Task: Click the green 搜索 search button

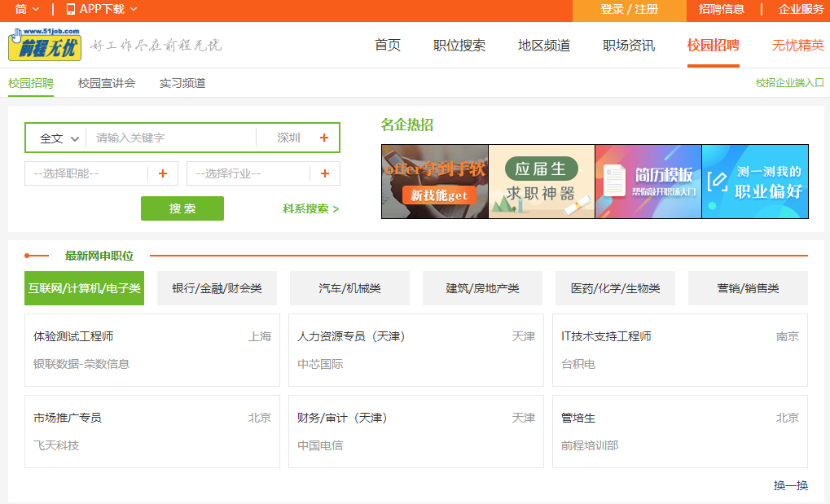Action: point(182,208)
